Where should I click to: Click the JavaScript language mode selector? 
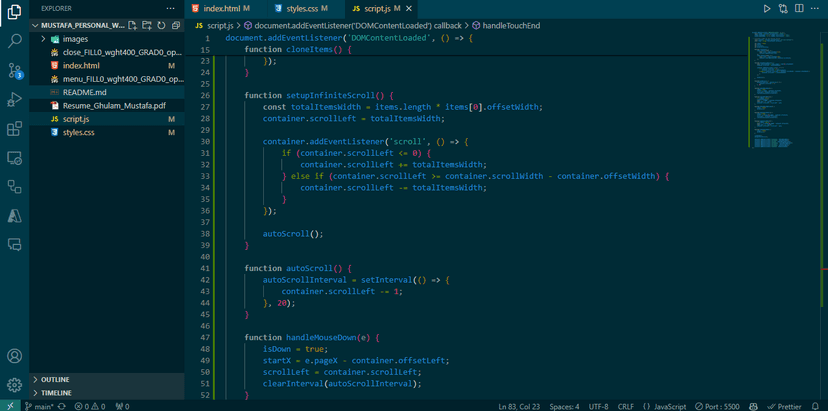point(665,407)
